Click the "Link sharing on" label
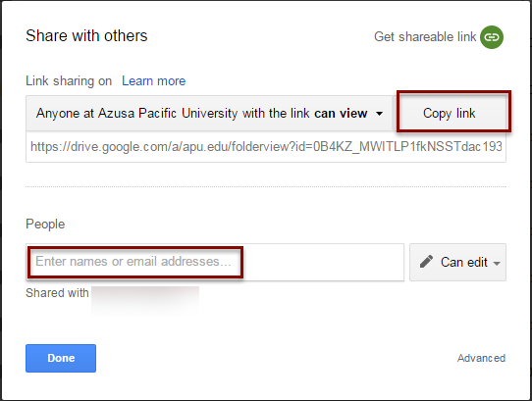Viewport: 532px width, 401px height. [69, 81]
